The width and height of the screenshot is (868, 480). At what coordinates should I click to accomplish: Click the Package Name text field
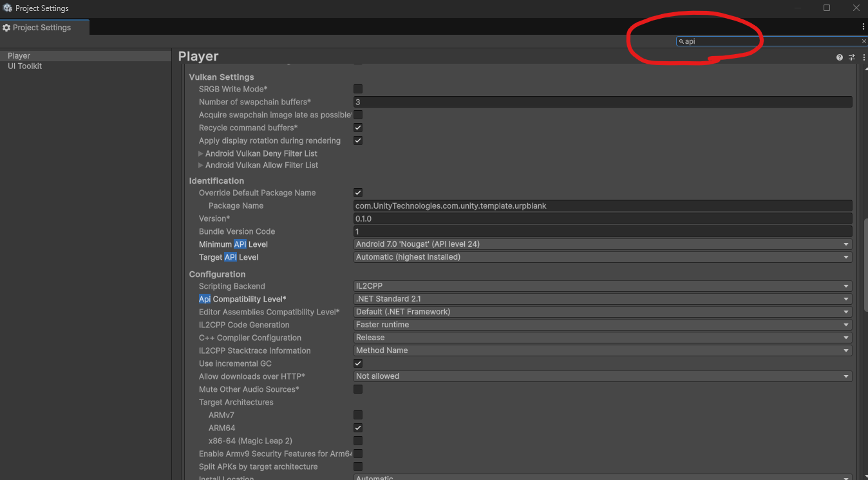(x=602, y=206)
